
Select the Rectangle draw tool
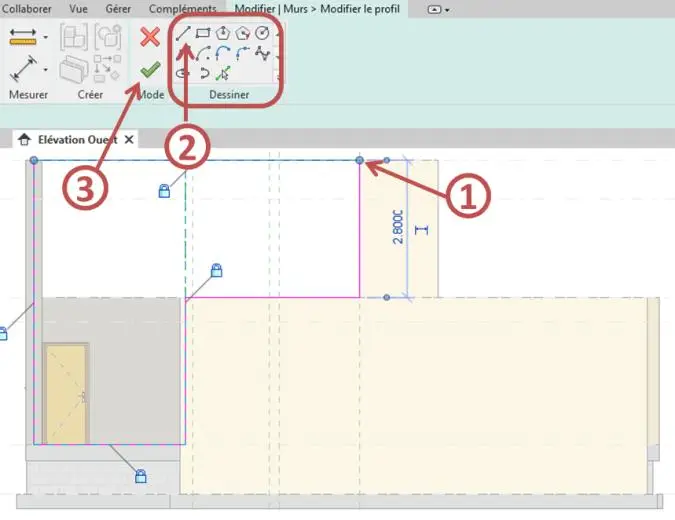coord(203,33)
